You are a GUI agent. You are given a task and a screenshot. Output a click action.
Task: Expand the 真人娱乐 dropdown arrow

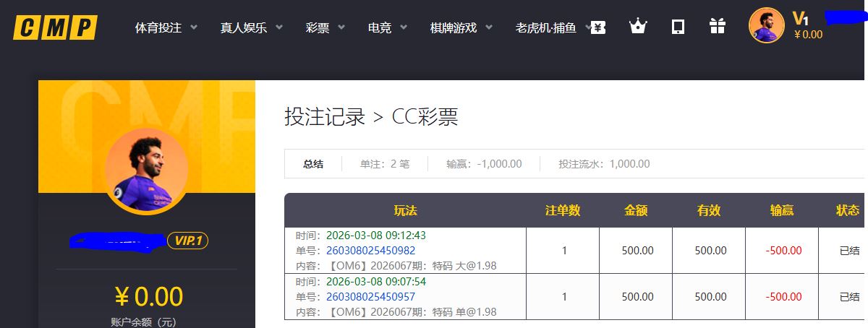pos(279,28)
